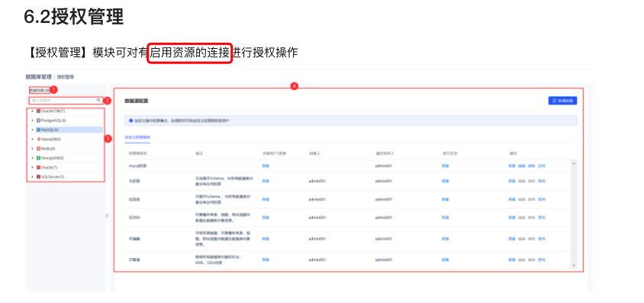Screen dimensions: 644x303
Task: Click the MongoDB database icon
Action: coord(39,158)
